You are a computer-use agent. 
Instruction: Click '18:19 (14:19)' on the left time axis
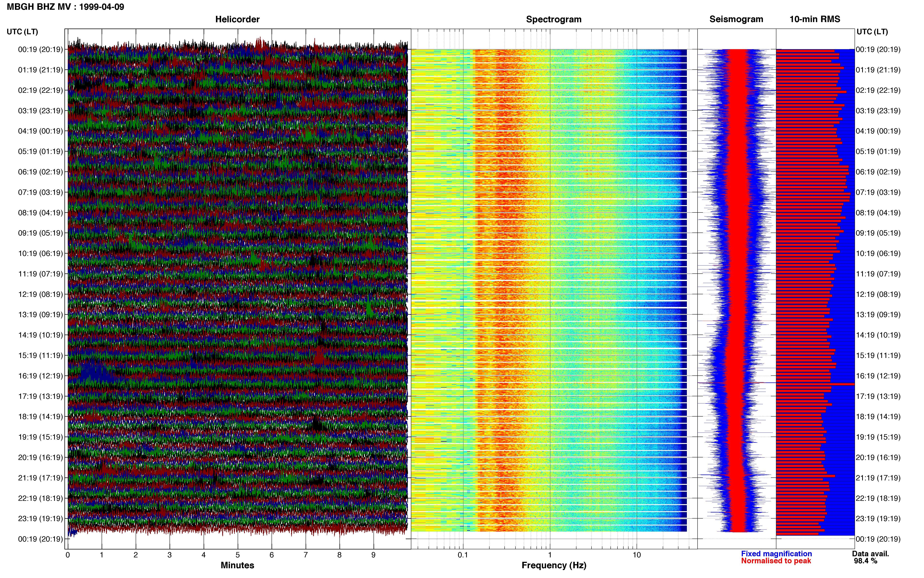click(x=41, y=417)
